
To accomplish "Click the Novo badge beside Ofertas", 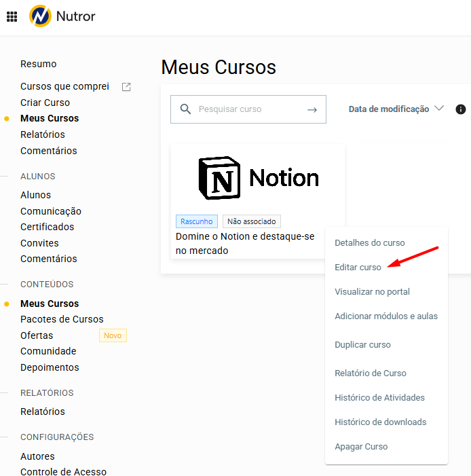I will point(113,335).
